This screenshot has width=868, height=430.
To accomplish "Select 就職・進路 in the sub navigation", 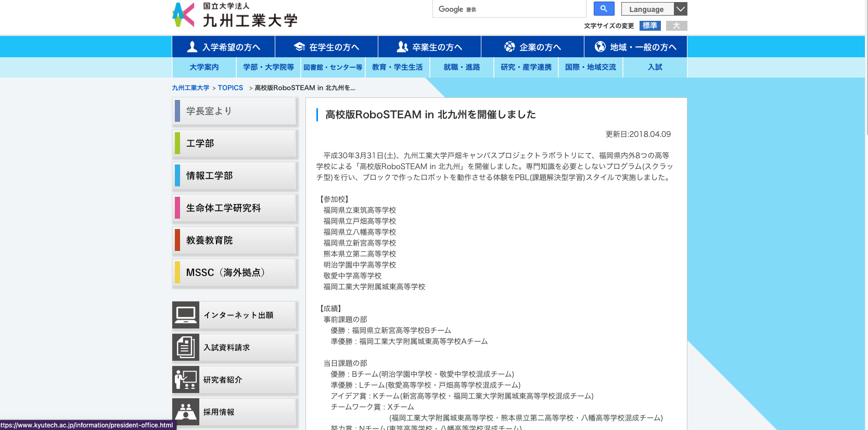I will tap(462, 67).
